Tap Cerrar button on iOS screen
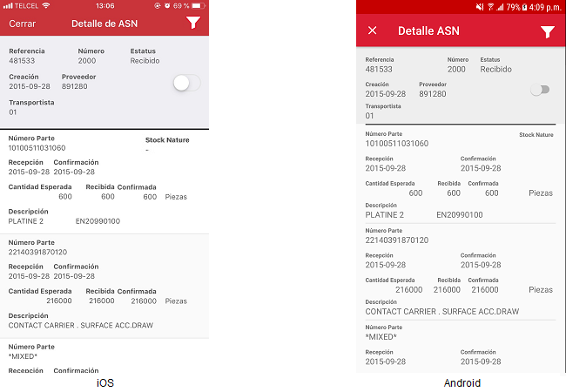The image size is (566, 392). click(22, 24)
